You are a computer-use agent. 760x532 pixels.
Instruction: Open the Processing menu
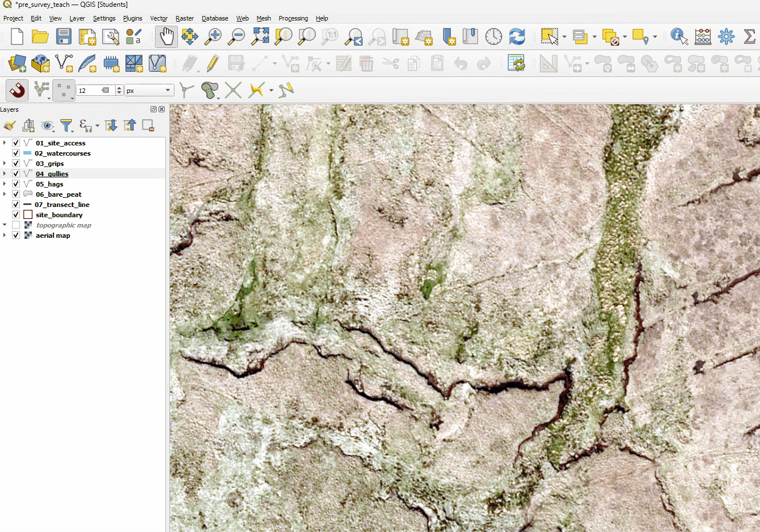(x=293, y=18)
